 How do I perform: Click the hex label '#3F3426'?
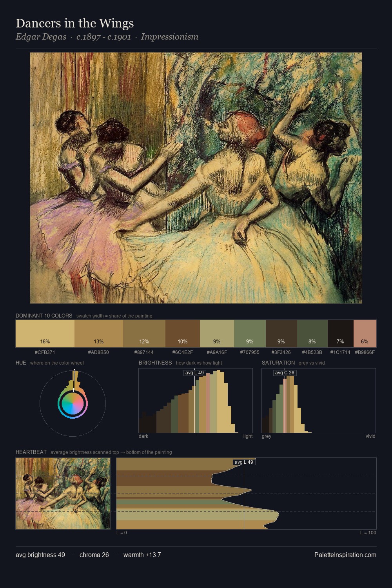tap(281, 352)
